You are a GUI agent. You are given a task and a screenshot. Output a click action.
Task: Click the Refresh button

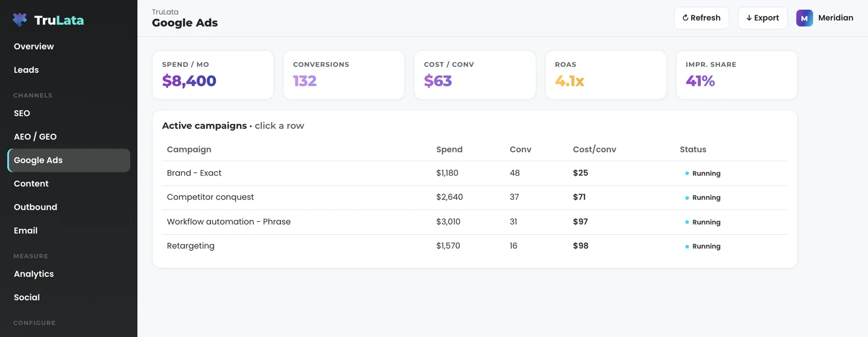coord(701,18)
